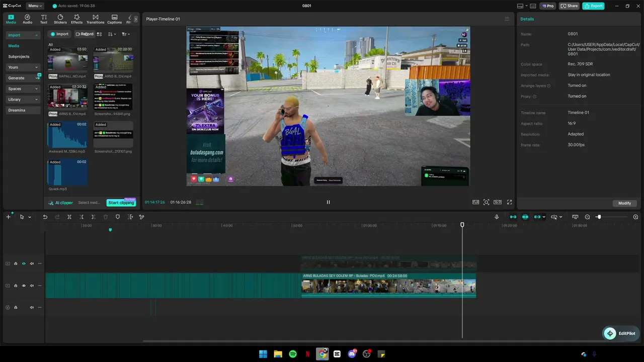The image size is (644, 362).
Task: Lock the audio track at bottom
Action: (x=16, y=307)
